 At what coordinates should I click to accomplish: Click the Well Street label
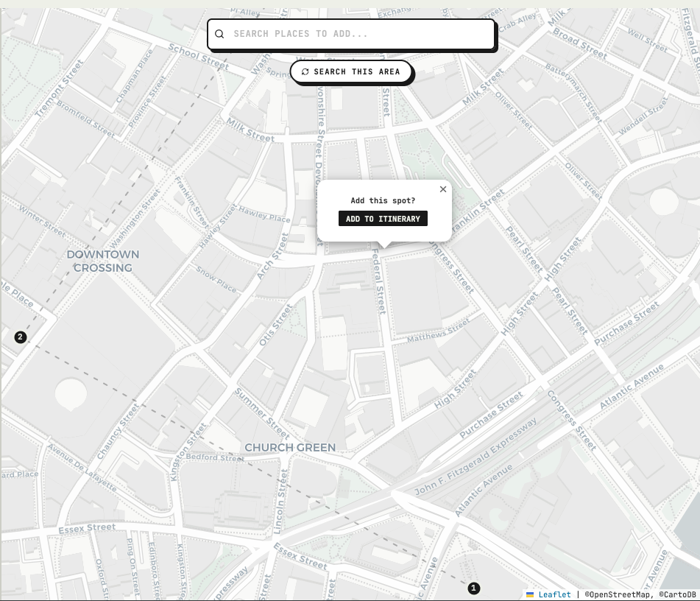click(647, 41)
